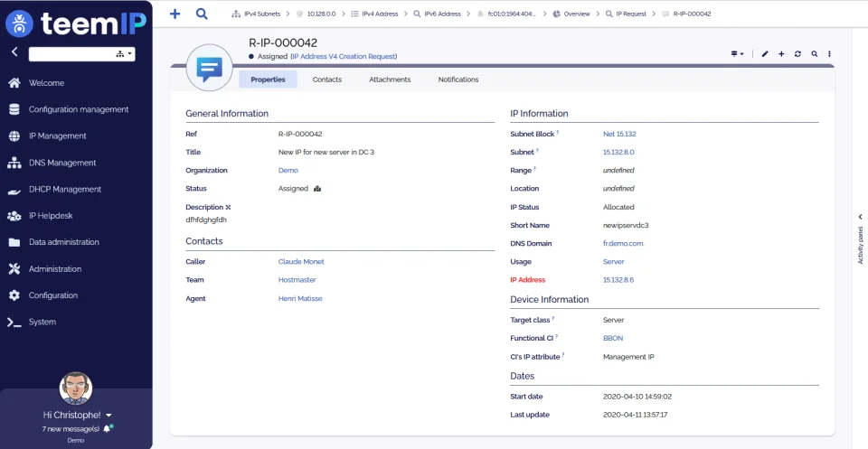Viewport: 868px width, 449px height.
Task: Open subnet 15.132.8.0 link
Action: (x=618, y=152)
